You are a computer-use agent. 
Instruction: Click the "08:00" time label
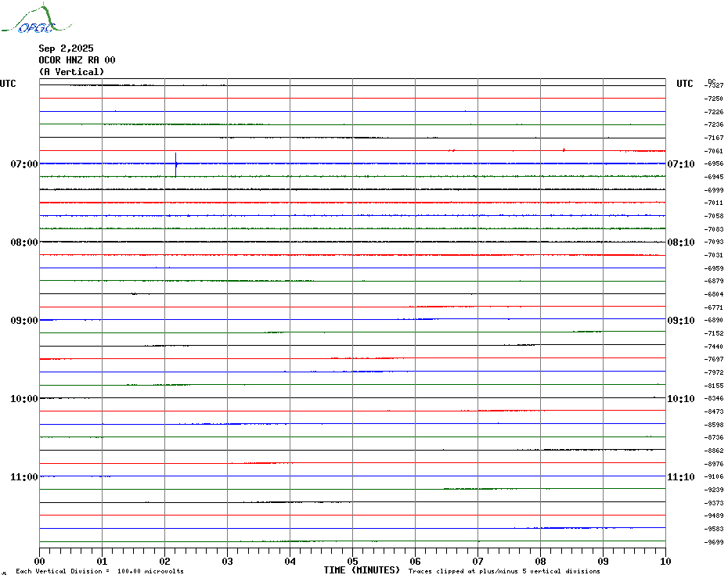pos(24,242)
